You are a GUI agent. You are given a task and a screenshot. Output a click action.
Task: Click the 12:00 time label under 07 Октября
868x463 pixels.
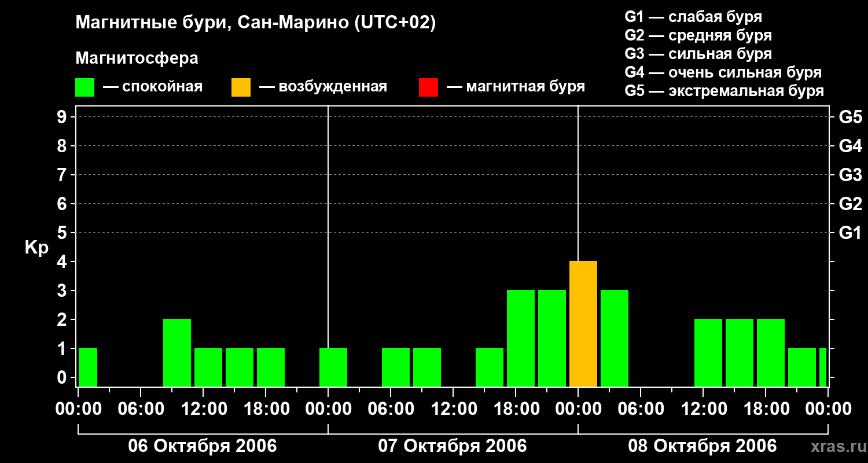click(453, 409)
